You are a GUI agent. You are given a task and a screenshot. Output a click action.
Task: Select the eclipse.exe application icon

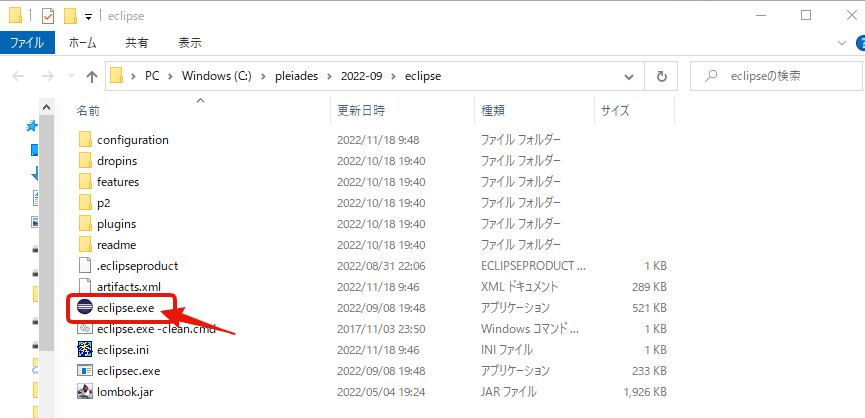[84, 307]
